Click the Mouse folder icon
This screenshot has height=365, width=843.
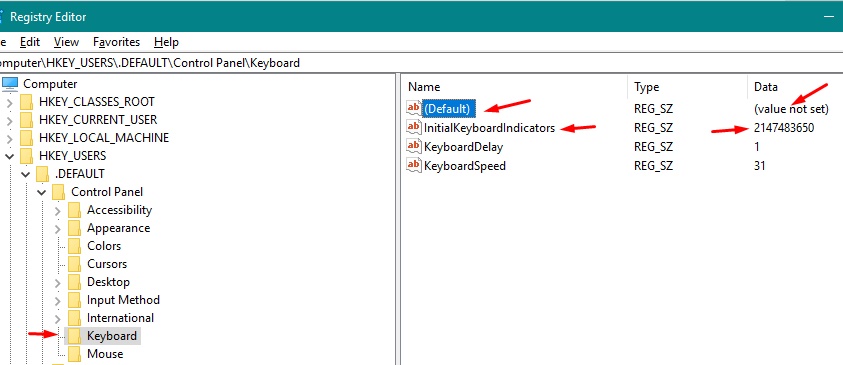click(75, 354)
